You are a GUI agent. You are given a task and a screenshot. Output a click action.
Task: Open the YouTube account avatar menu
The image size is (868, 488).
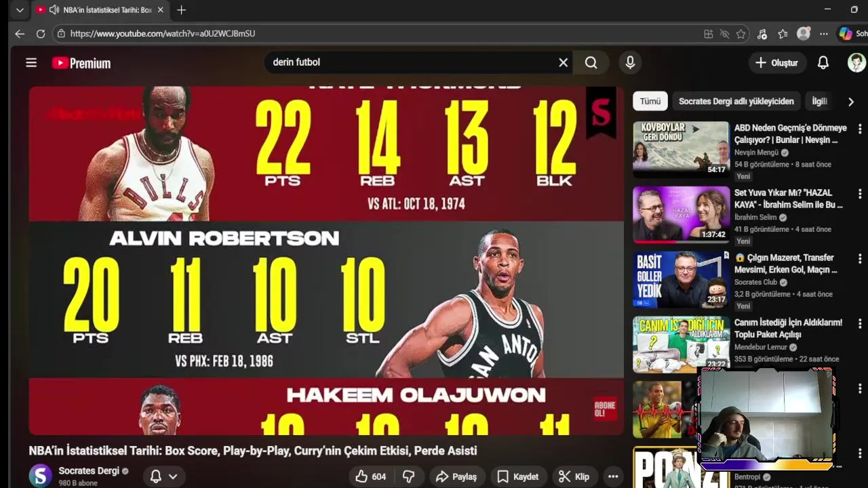tap(856, 62)
